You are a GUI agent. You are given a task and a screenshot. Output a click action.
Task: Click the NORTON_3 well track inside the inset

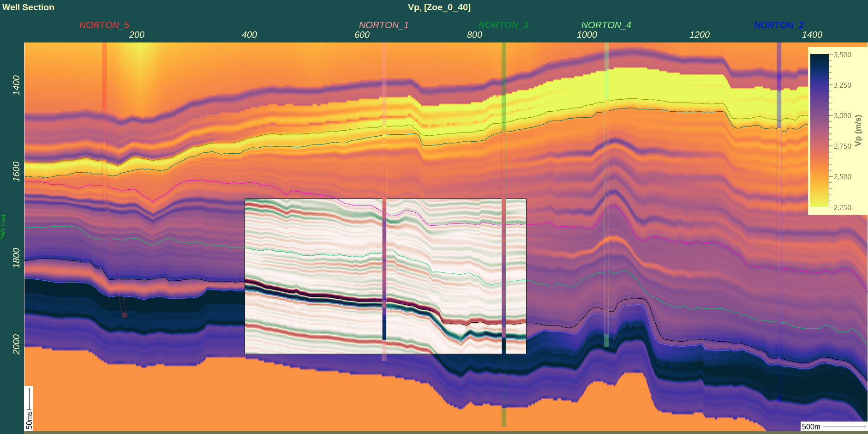[x=503, y=277]
